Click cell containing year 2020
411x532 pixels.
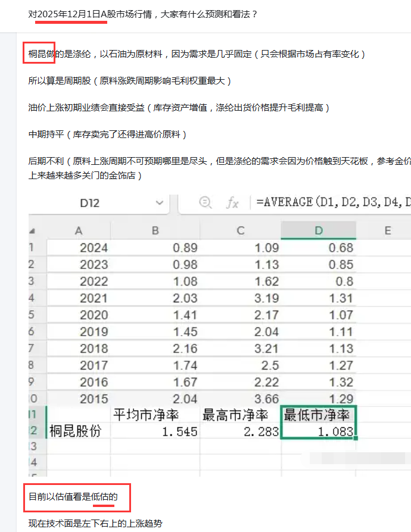click(x=79, y=315)
